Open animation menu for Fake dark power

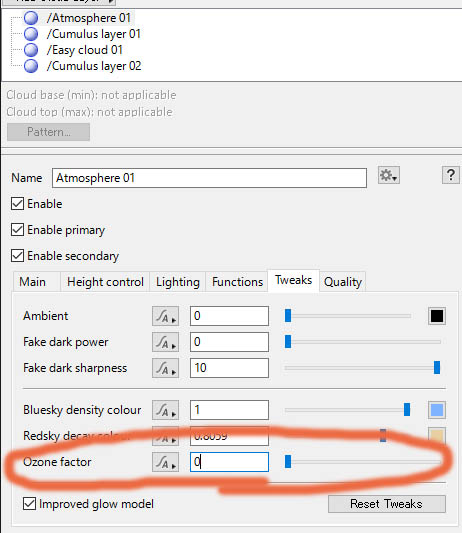click(x=166, y=342)
